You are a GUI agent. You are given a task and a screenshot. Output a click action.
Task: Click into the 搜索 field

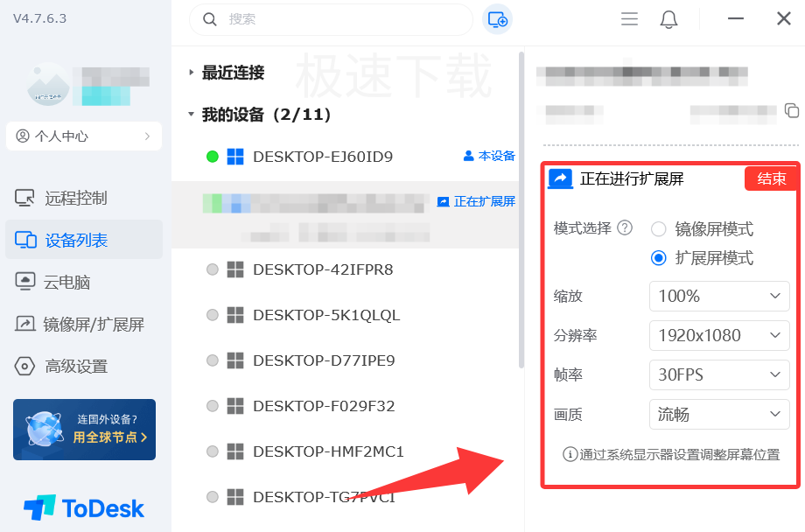pos(331,19)
